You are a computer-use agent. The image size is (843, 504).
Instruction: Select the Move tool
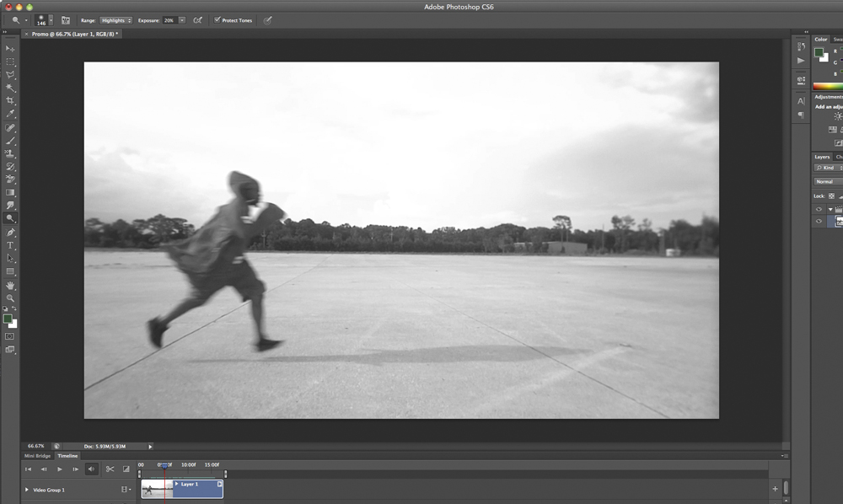click(10, 48)
